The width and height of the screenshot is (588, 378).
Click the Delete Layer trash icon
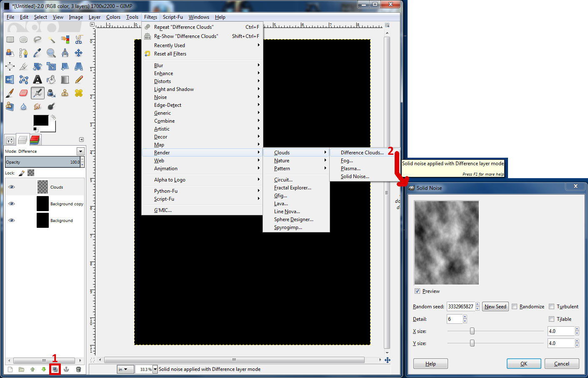(78, 369)
